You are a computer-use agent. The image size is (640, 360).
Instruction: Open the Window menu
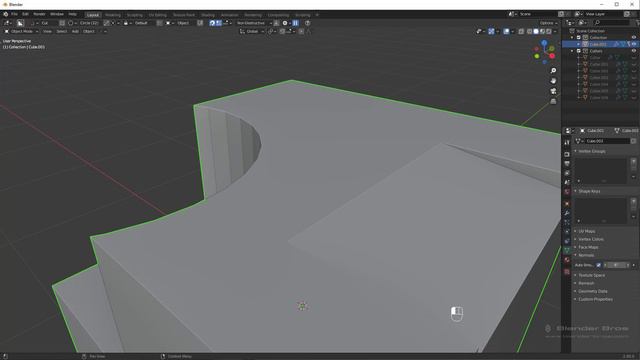57,14
